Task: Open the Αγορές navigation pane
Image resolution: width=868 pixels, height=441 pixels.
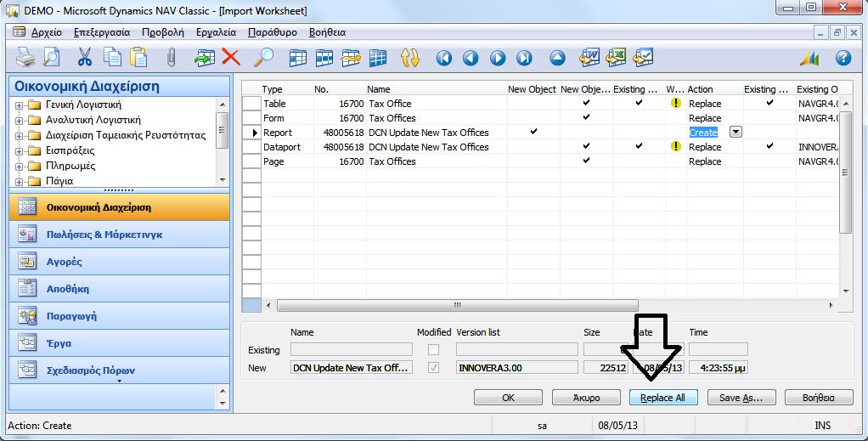Action: [x=119, y=262]
